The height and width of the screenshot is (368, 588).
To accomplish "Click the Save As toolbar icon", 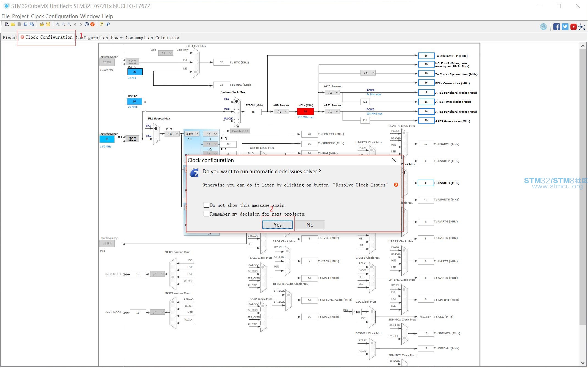I will click(x=32, y=24).
